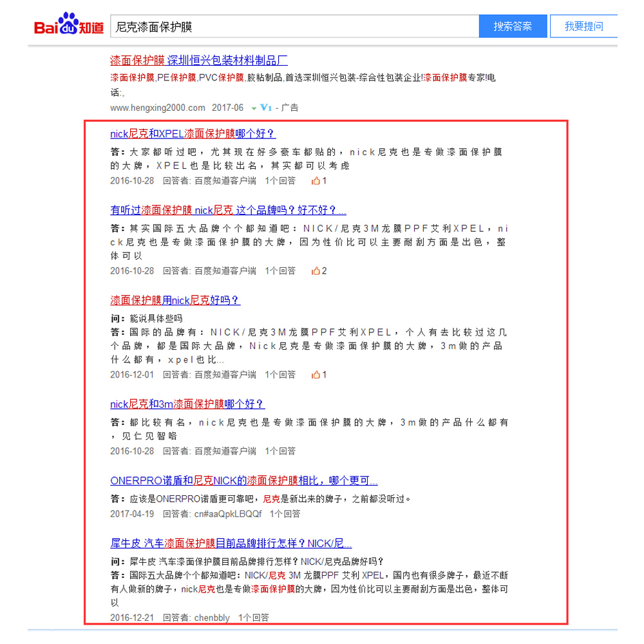
Task: Open result nick尼克和3m漆面保护膜哪个好？
Action: (x=187, y=404)
